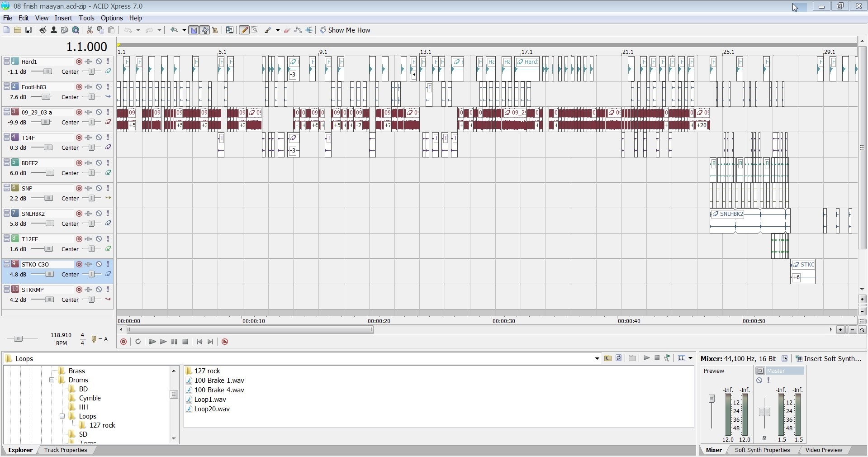
Task: Click Insert Soft Synth button
Action: pos(829,359)
